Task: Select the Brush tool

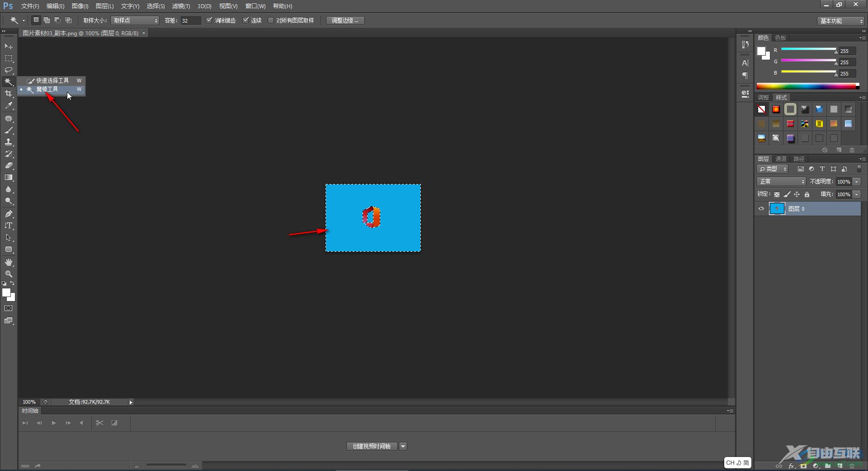Action: click(9, 130)
